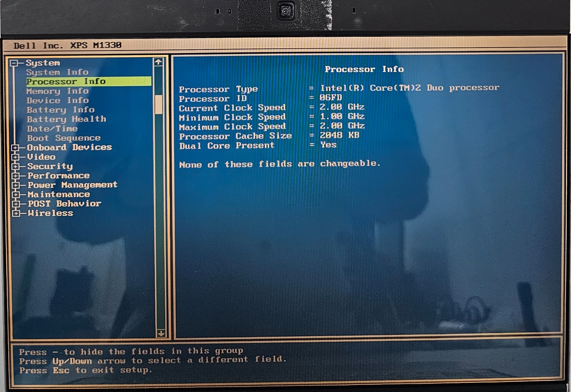The height and width of the screenshot is (392, 571).
Task: Select the highlighted Processor Info entry
Action: tap(89, 81)
